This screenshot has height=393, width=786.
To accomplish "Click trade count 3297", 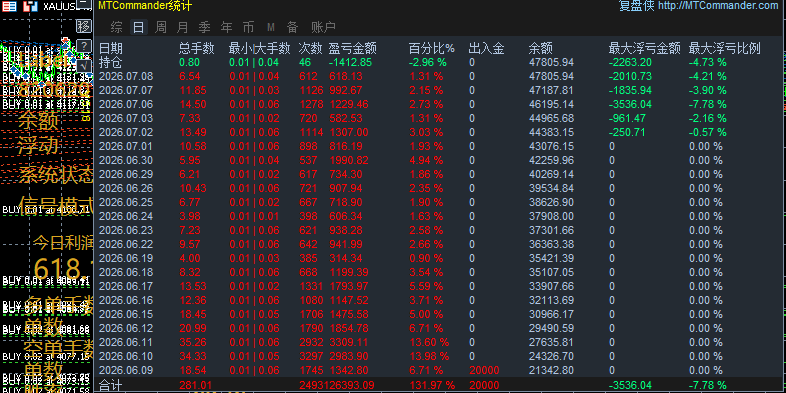I will tap(311, 356).
